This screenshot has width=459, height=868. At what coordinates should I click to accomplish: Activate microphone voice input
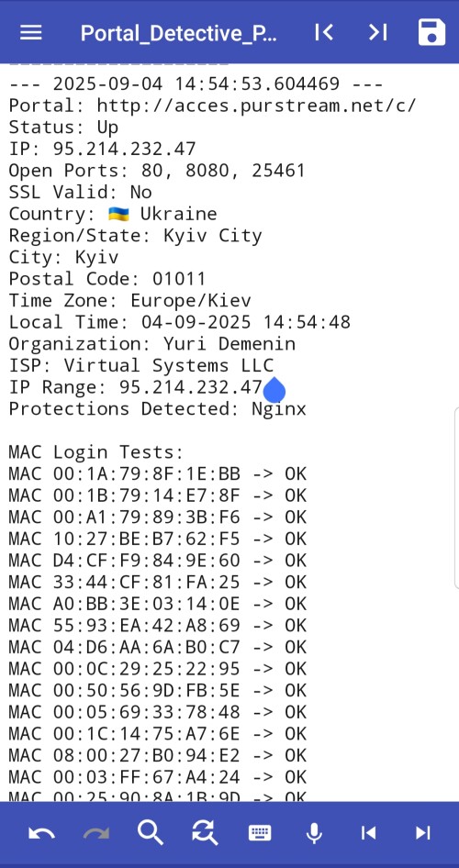(314, 832)
